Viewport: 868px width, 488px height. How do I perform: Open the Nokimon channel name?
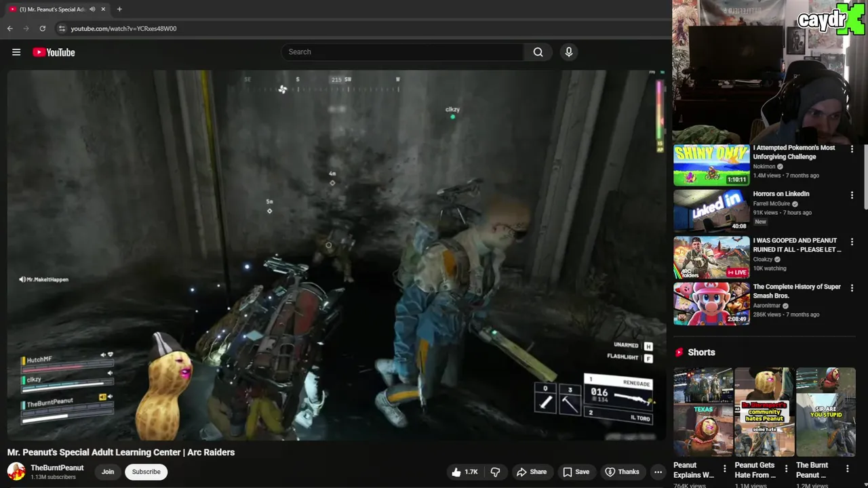(x=765, y=166)
